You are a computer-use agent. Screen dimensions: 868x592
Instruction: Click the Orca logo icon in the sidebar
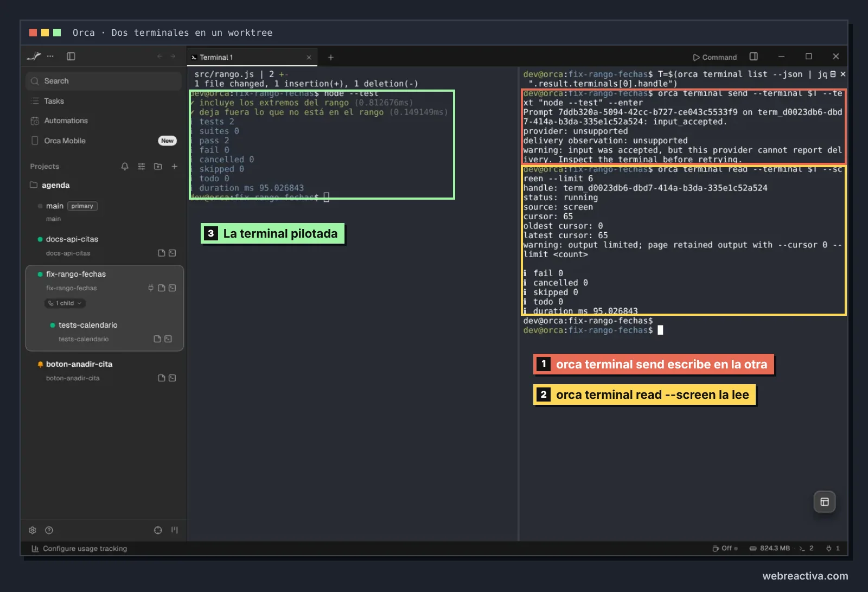[x=34, y=56]
